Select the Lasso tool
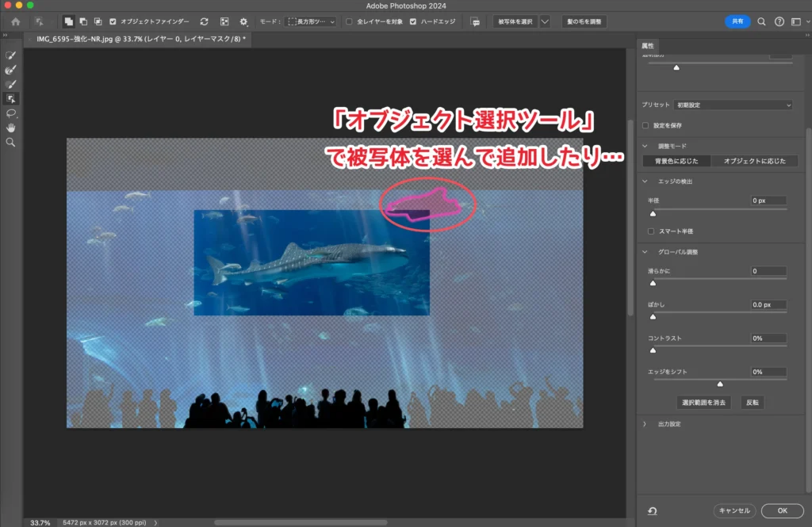 11,113
